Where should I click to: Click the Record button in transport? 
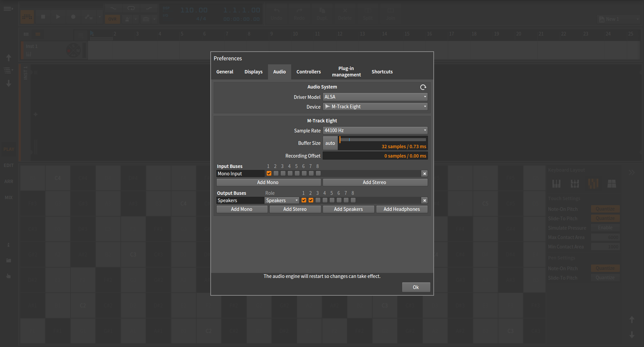(73, 17)
